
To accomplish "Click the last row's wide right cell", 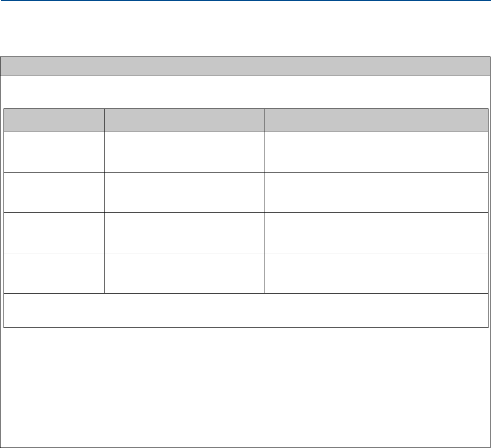I will point(376,273).
